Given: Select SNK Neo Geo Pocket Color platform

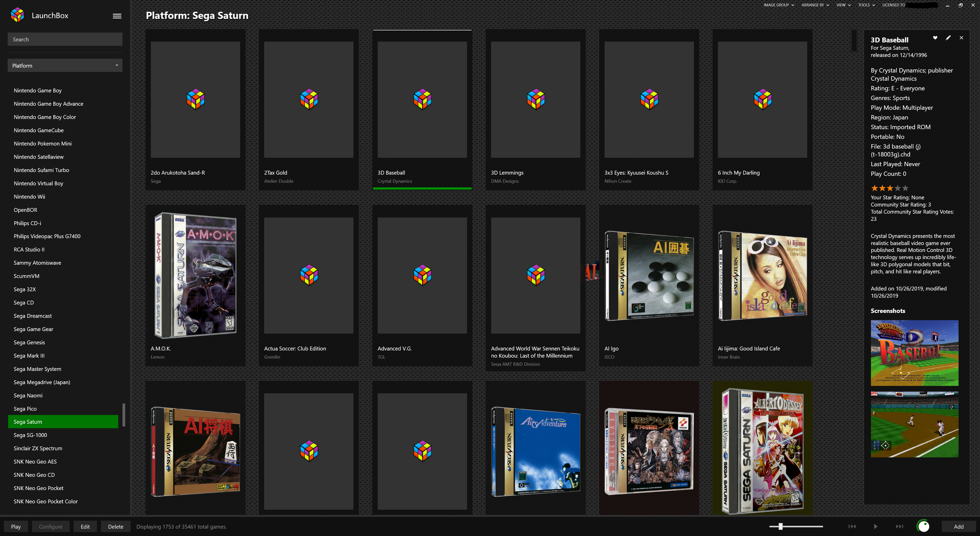Looking at the screenshot, I should point(46,501).
